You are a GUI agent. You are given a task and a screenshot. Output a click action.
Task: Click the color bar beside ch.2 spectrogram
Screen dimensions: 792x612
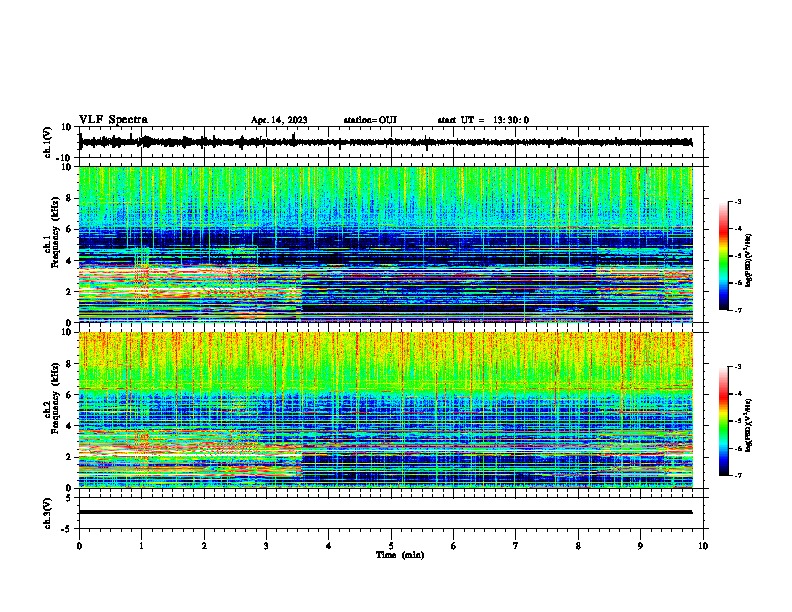723,421
